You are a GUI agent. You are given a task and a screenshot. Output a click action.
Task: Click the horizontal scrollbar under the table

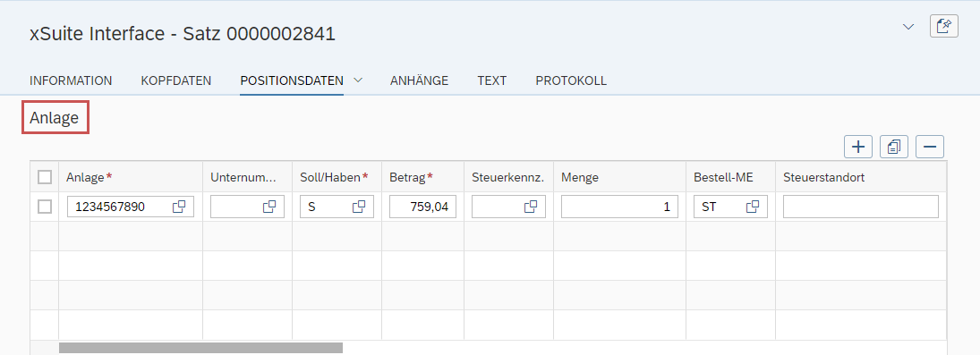(200, 348)
